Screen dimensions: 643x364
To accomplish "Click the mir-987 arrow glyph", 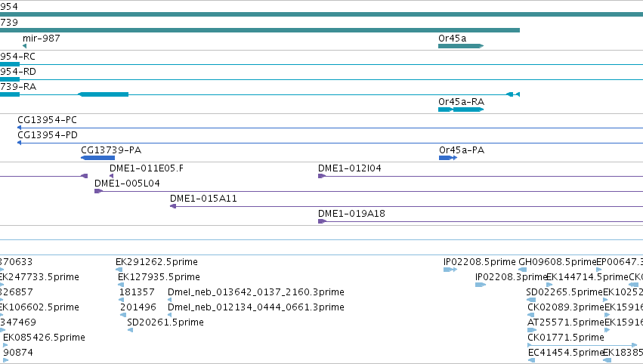I will [x=25, y=46].
